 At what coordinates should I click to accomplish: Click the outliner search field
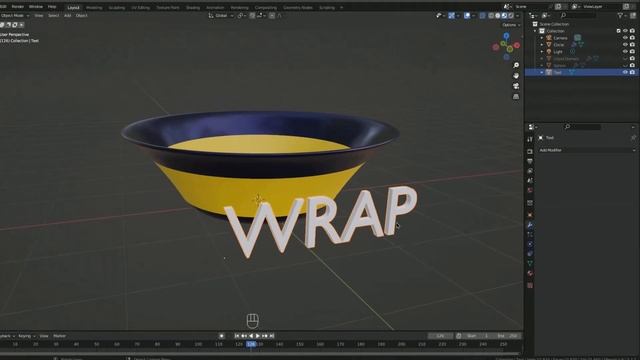tap(579, 15)
